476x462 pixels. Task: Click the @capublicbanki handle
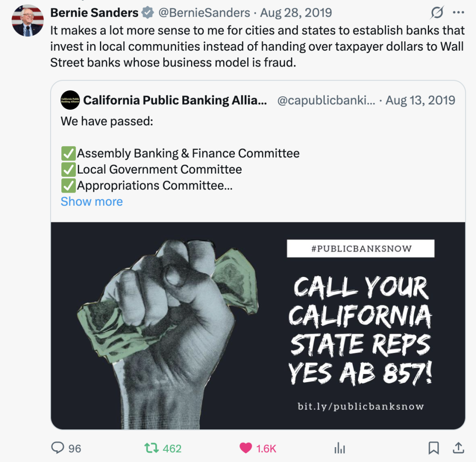[325, 100]
